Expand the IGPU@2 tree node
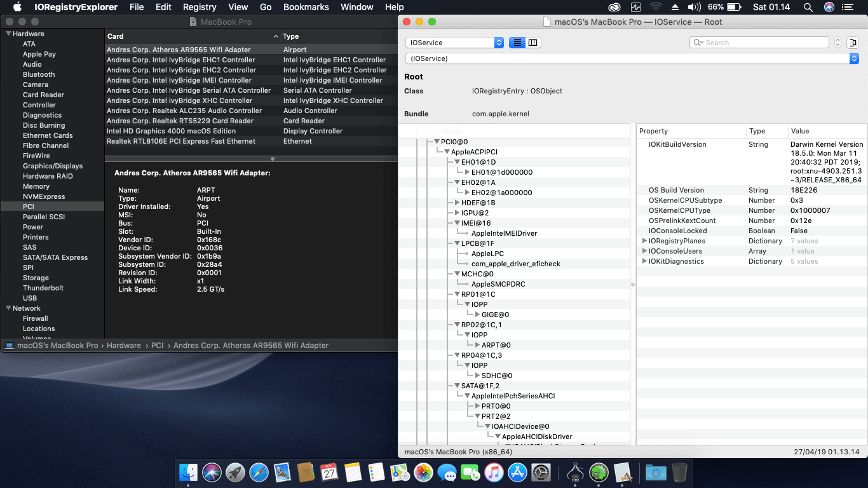 point(457,213)
